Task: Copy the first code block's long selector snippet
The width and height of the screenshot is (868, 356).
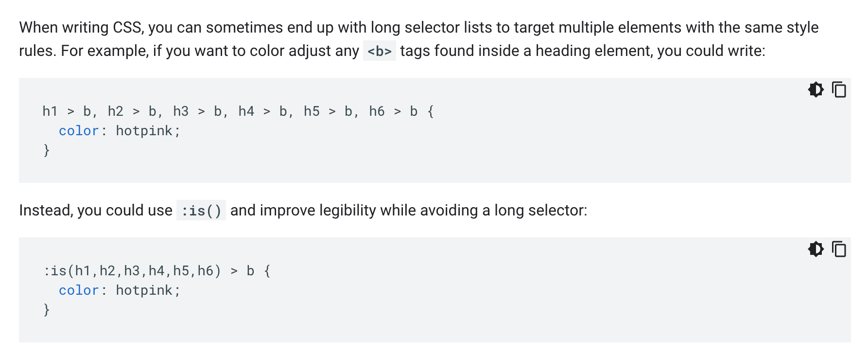Action: (839, 89)
